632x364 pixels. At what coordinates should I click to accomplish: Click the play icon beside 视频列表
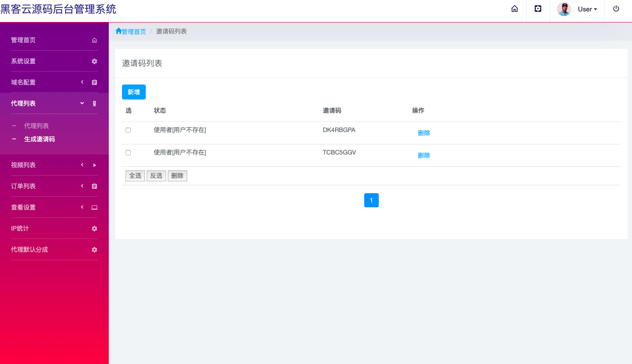pyautogui.click(x=94, y=165)
